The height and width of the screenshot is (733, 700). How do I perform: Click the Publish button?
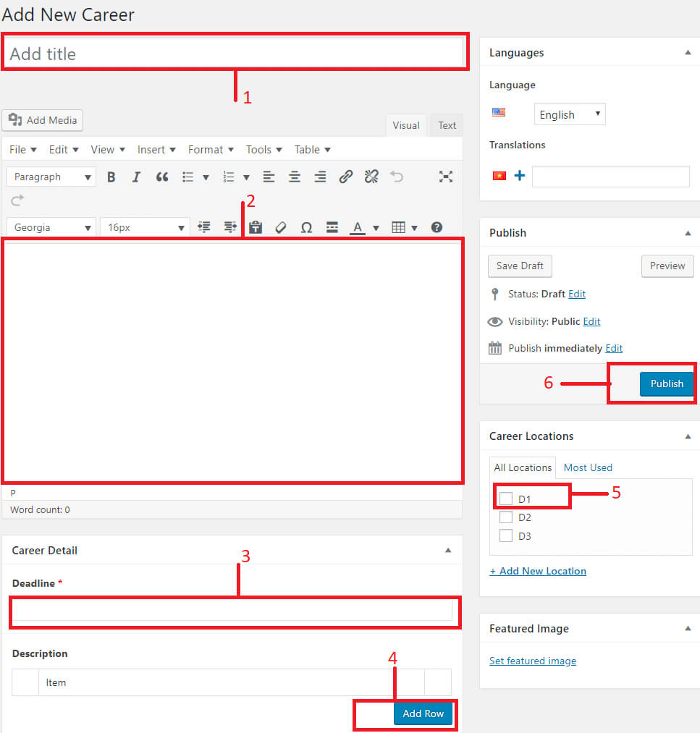(666, 384)
